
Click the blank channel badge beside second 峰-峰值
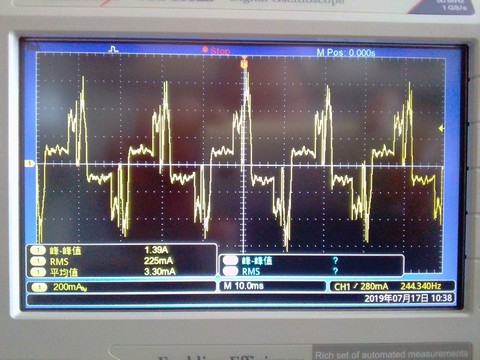pos(230,260)
